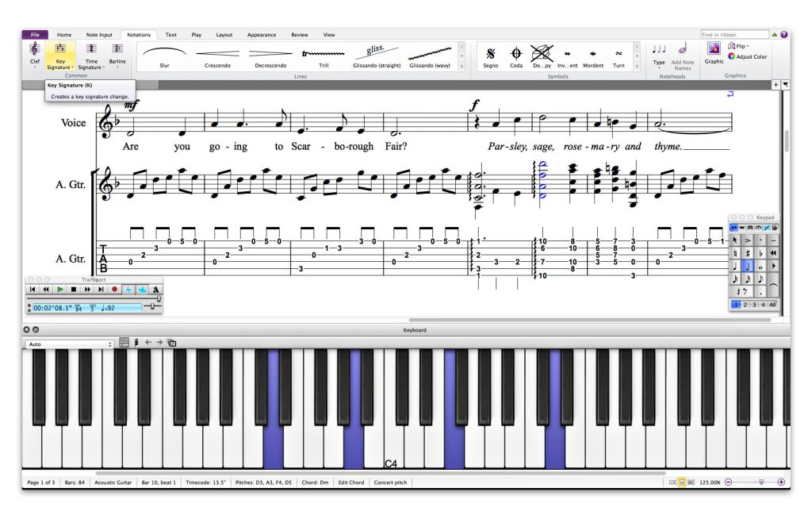Select the sharp accidental on the Keypad
The height and width of the screenshot is (515, 812).
pyautogui.click(x=747, y=253)
